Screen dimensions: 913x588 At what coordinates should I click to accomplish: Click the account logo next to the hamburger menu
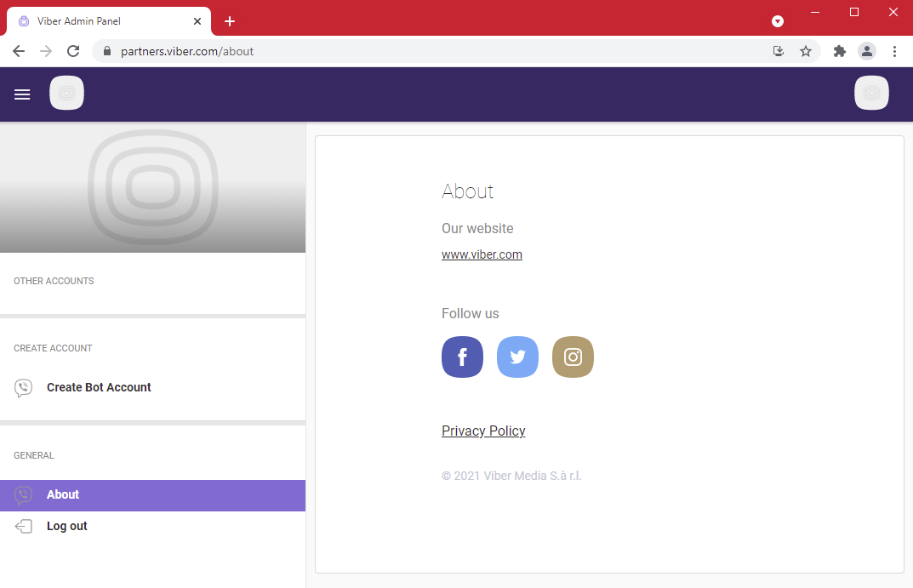pyautogui.click(x=66, y=93)
